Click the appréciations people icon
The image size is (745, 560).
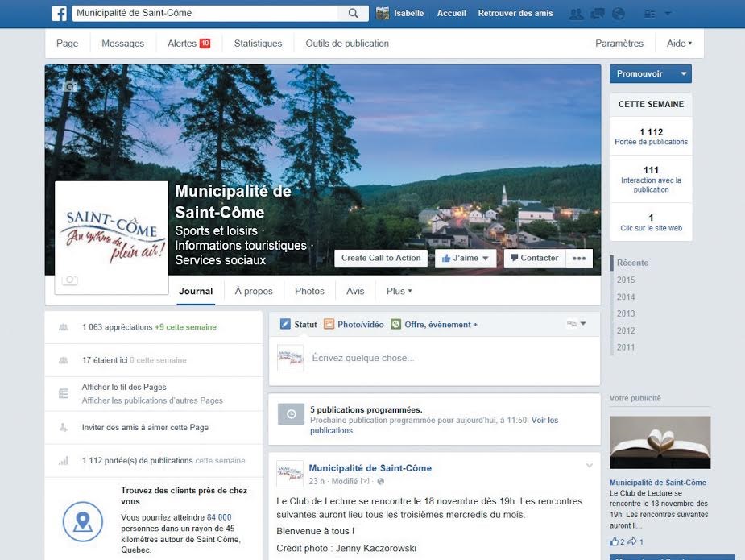point(63,327)
